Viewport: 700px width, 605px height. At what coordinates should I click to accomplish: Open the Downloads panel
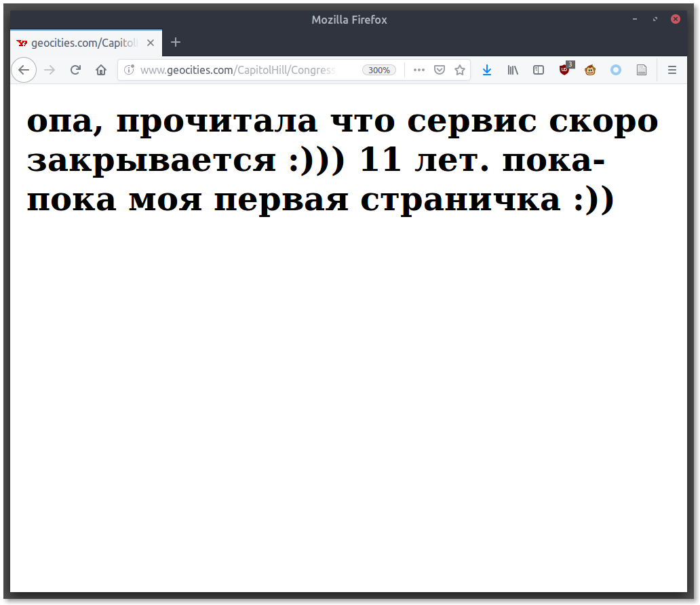[487, 70]
